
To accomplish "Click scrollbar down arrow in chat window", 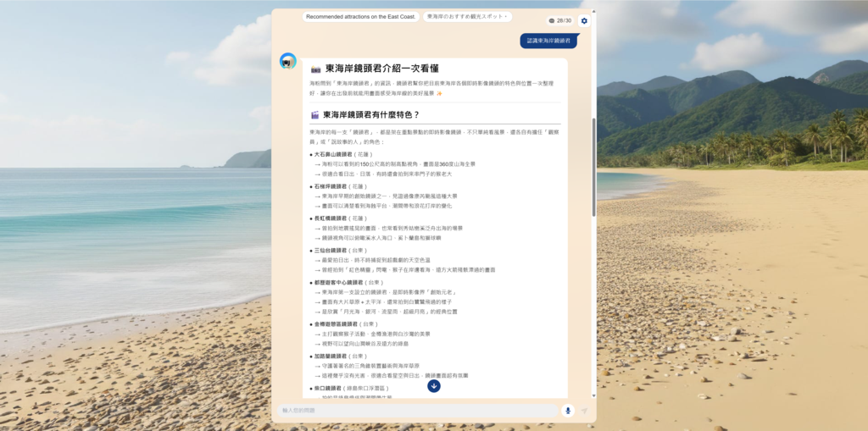I will 594,395.
